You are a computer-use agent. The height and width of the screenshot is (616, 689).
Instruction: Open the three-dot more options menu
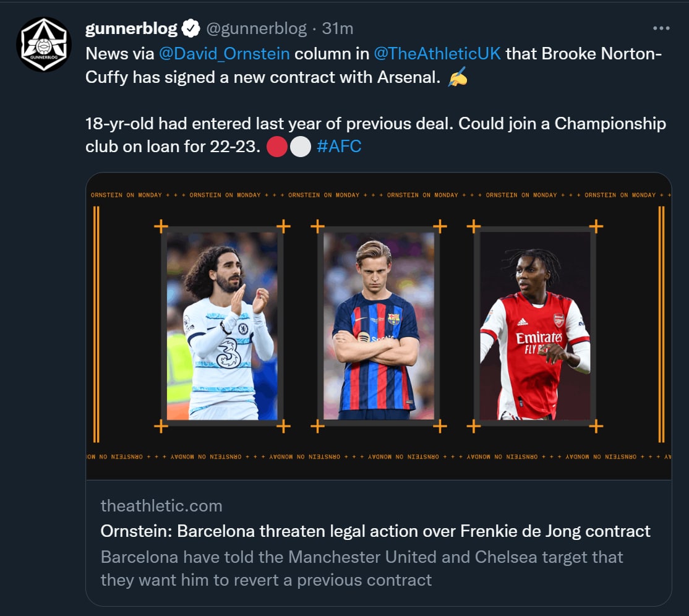[x=661, y=28]
